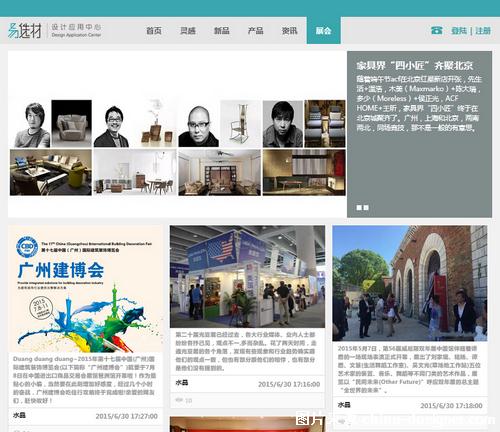The height and width of the screenshot is (432, 500).
Task: Open the brick building arches photo
Action: pos(410,283)
